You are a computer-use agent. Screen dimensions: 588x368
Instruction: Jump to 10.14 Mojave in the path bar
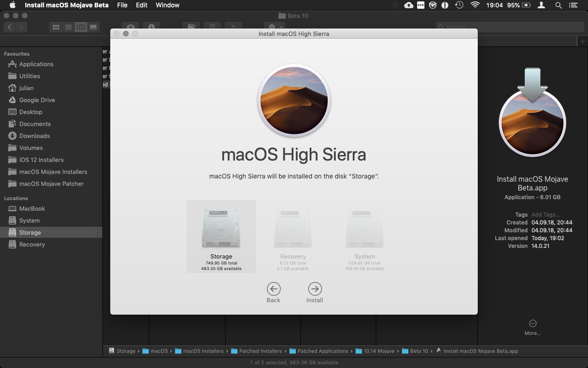375,351
